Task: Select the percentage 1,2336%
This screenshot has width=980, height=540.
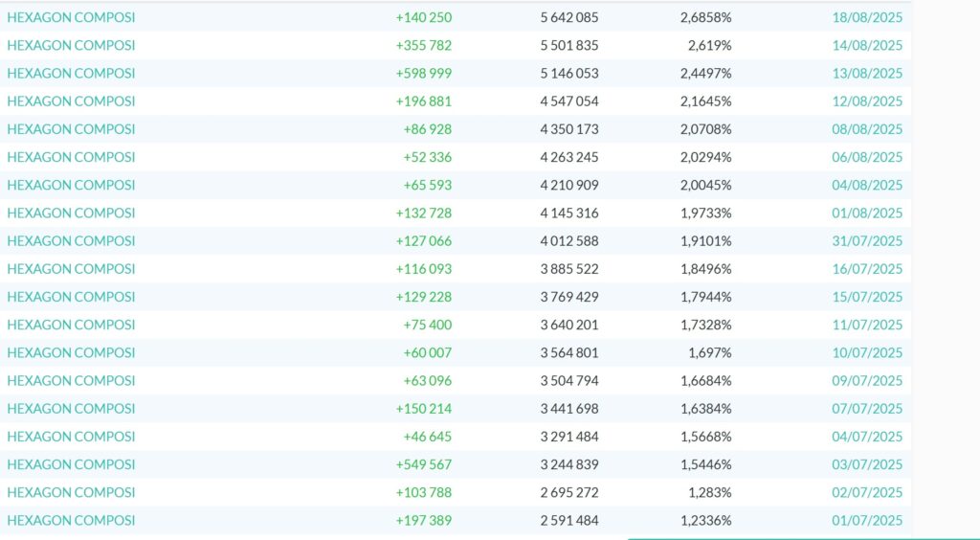Action: (x=705, y=520)
